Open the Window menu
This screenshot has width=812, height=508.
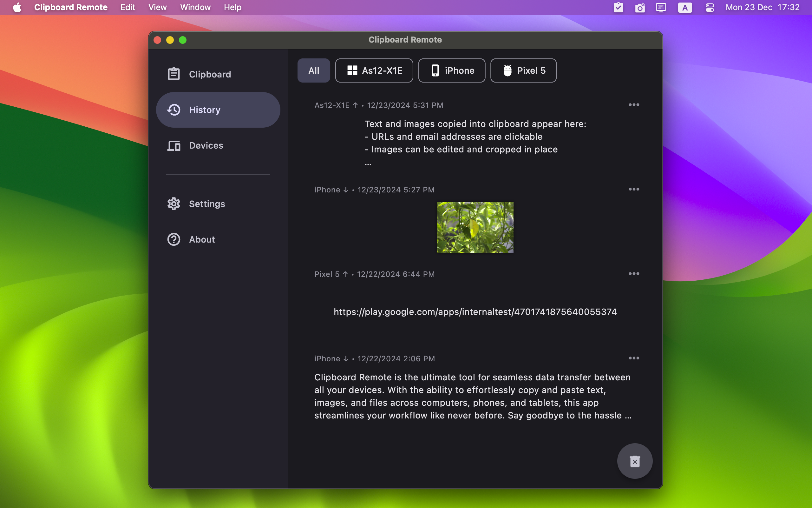coord(195,7)
